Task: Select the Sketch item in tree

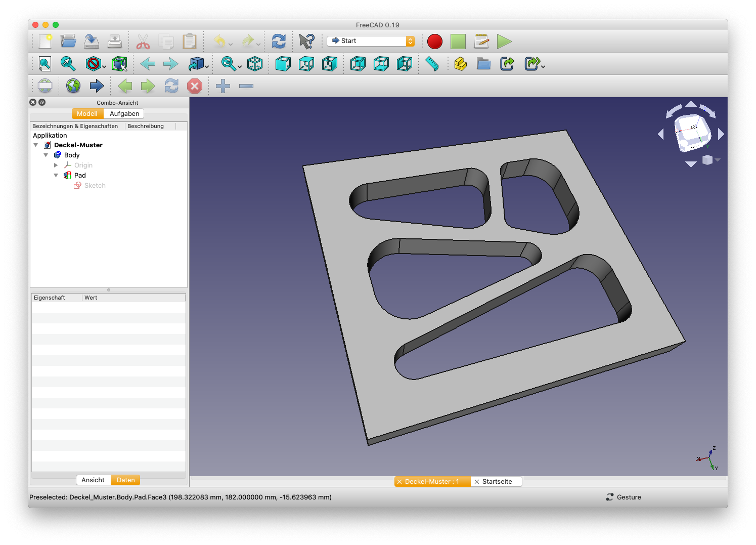Action: pyautogui.click(x=95, y=186)
